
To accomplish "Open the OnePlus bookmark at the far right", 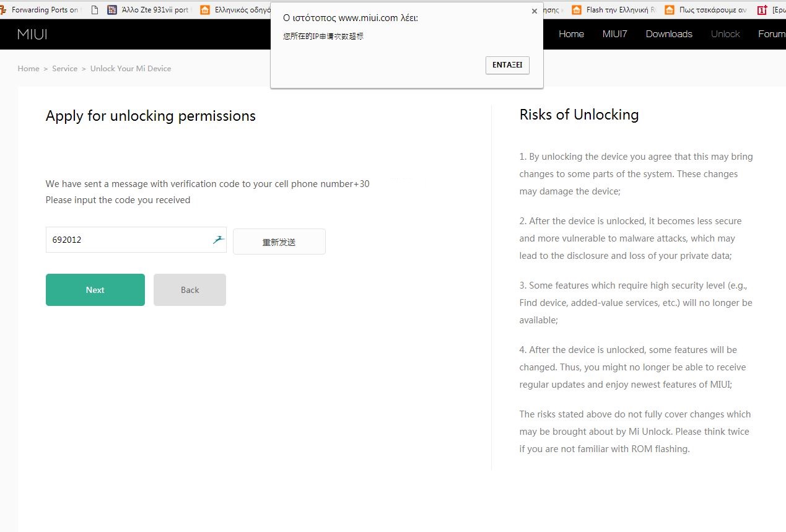I will tap(771, 10).
